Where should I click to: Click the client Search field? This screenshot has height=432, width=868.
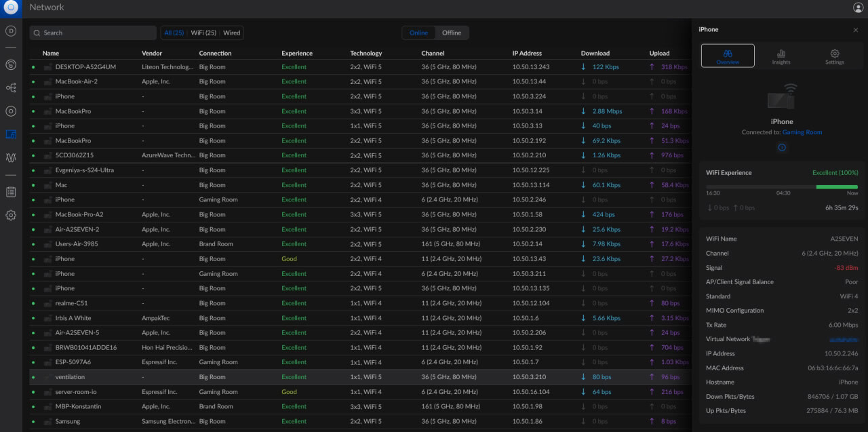(93, 33)
